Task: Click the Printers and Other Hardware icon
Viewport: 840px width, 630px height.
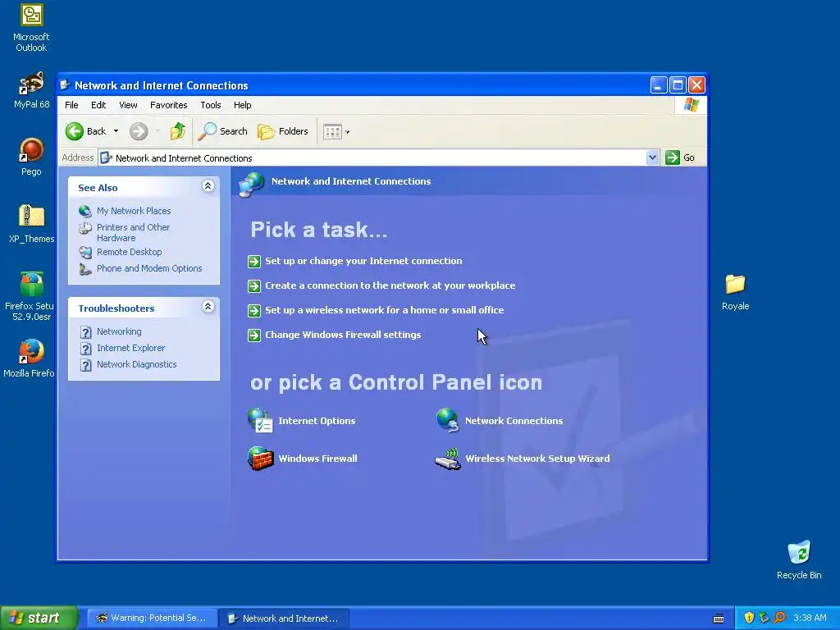Action: tap(85, 228)
